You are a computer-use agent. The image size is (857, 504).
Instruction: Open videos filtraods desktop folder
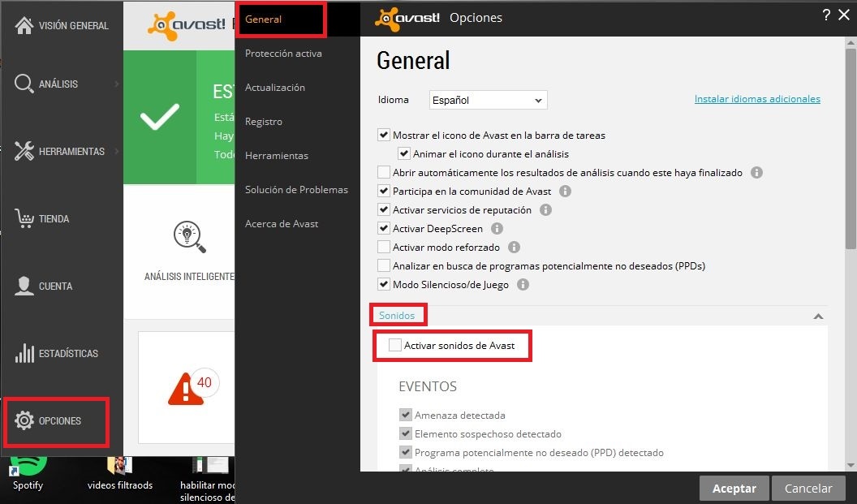click(119, 473)
